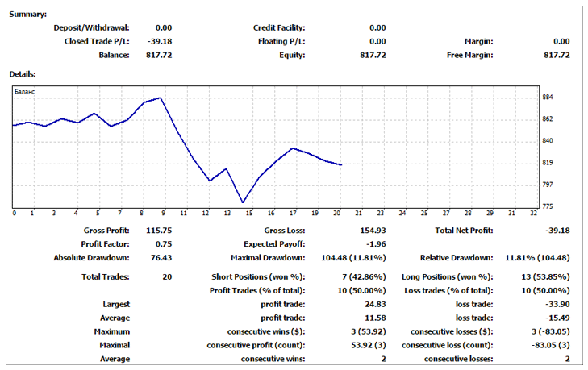Click the end point of the balance line
Image resolution: width=588 pixels, height=370 pixels.
[x=342, y=165]
